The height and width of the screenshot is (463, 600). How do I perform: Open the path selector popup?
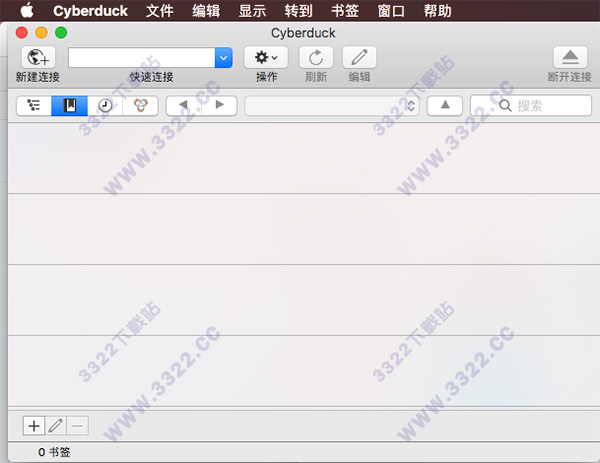[x=332, y=106]
